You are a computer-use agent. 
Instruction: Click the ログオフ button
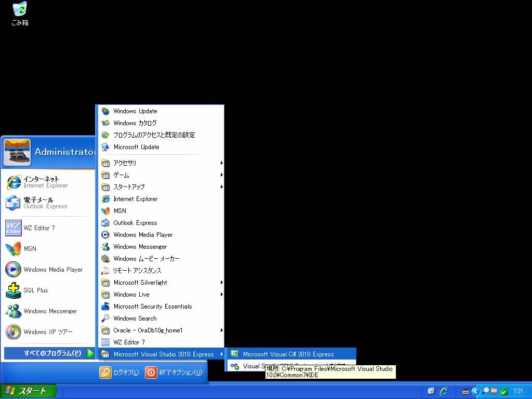click(x=119, y=373)
